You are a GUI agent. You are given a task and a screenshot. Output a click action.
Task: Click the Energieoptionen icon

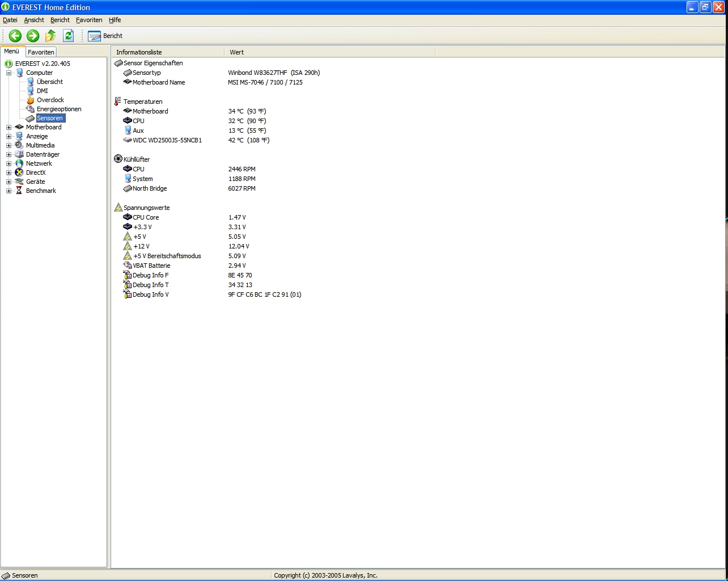tap(31, 109)
